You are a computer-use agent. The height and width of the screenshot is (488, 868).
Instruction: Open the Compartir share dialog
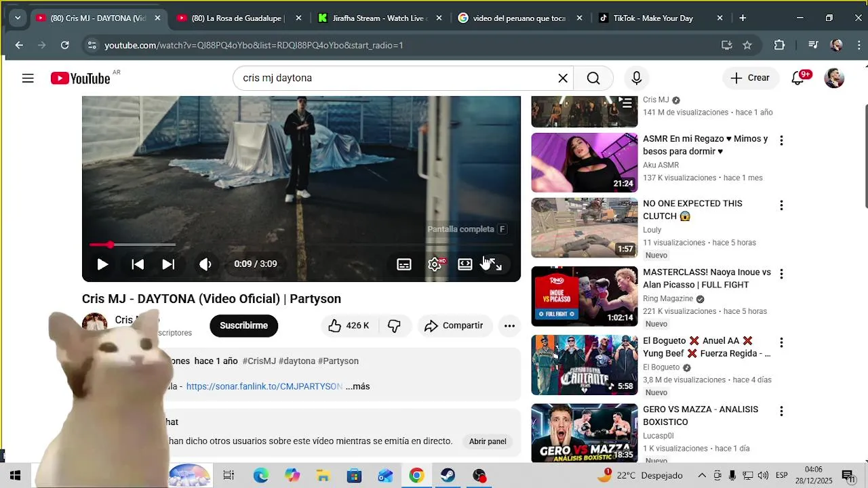[x=454, y=326]
